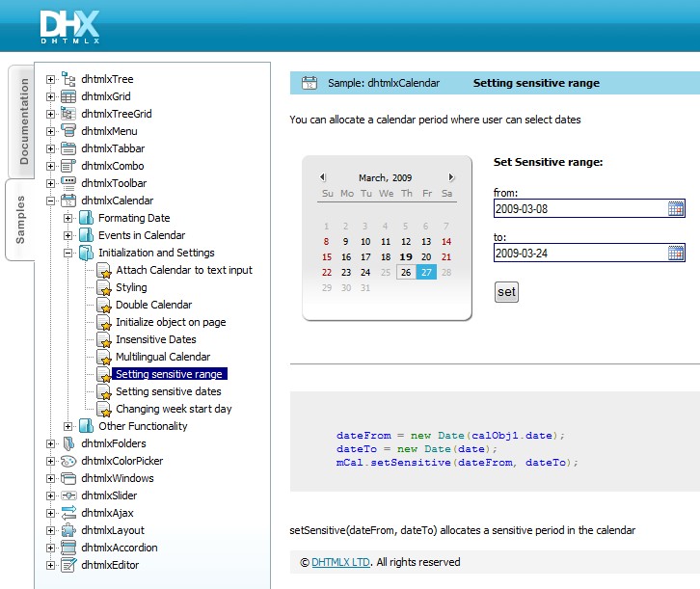This screenshot has height=589, width=700.
Task: Click the dhtmlxWindows icon
Action: click(x=68, y=478)
